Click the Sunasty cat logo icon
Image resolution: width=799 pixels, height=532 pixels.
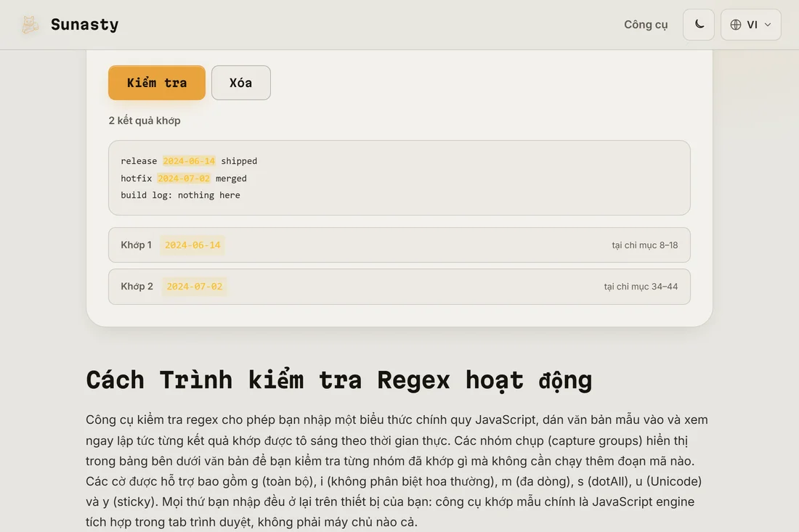tap(30, 25)
